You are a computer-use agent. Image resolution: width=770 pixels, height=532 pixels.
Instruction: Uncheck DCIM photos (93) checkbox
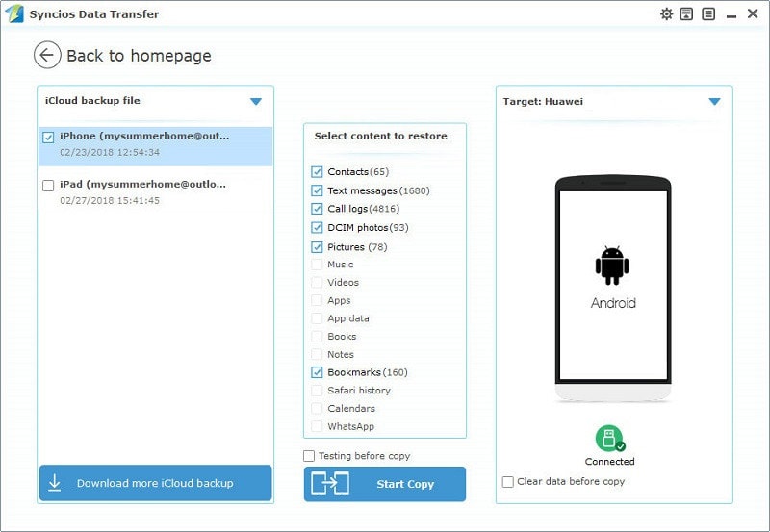(x=317, y=227)
